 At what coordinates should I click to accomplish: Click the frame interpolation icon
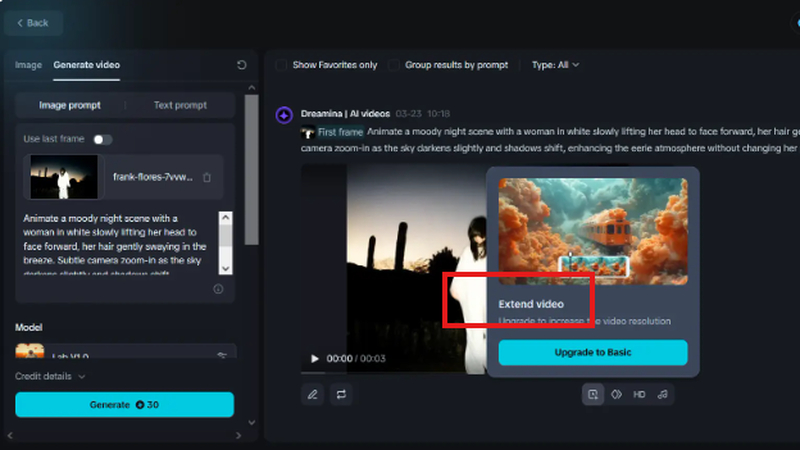coord(616,394)
